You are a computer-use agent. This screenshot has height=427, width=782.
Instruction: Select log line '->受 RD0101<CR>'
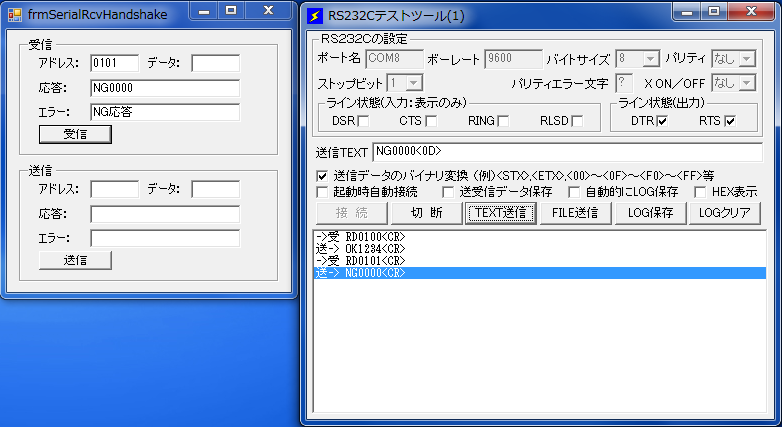point(540,261)
